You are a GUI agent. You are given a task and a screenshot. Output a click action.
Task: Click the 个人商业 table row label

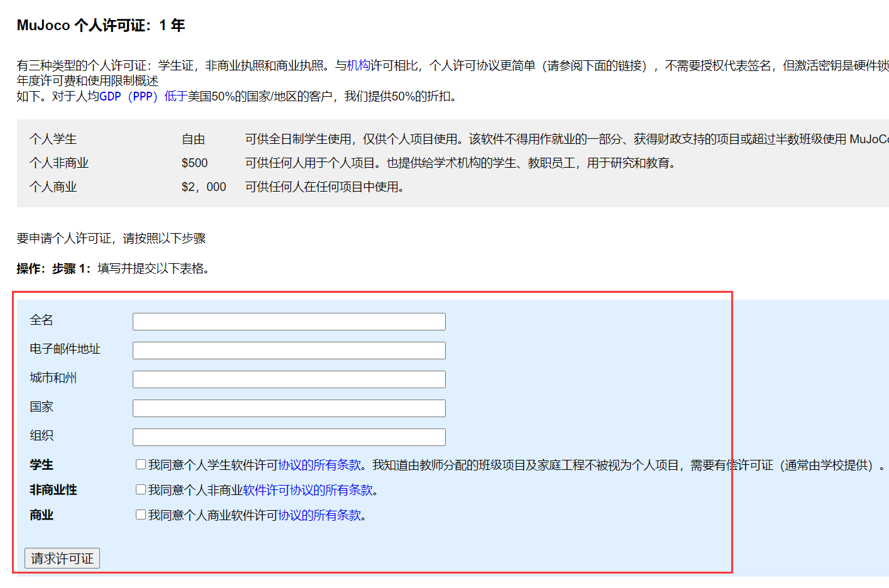(53, 187)
